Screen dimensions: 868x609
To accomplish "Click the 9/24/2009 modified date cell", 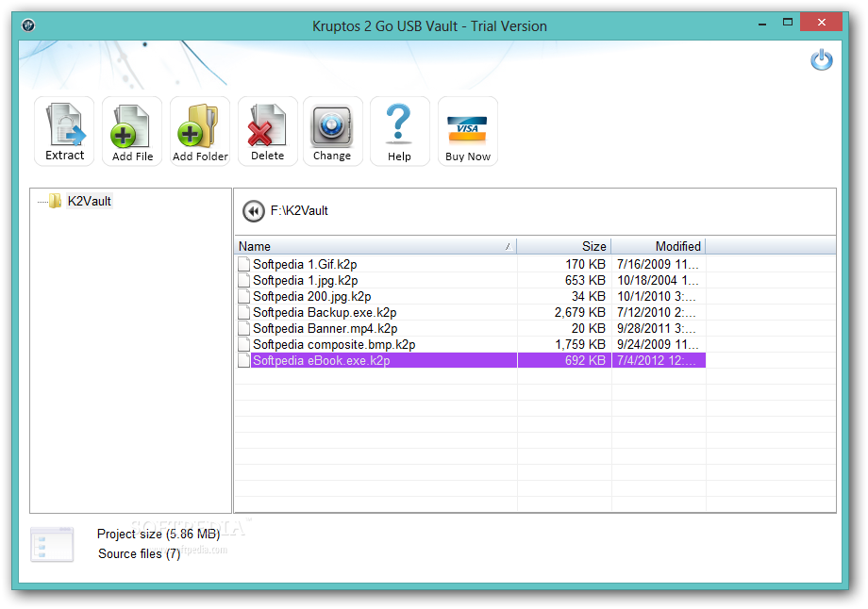I will (659, 345).
